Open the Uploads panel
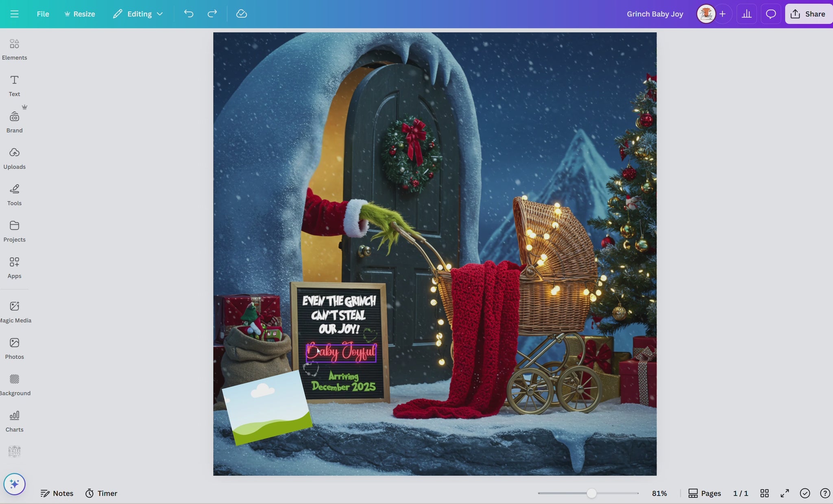Screen dimensions: 833x504 tap(14, 158)
